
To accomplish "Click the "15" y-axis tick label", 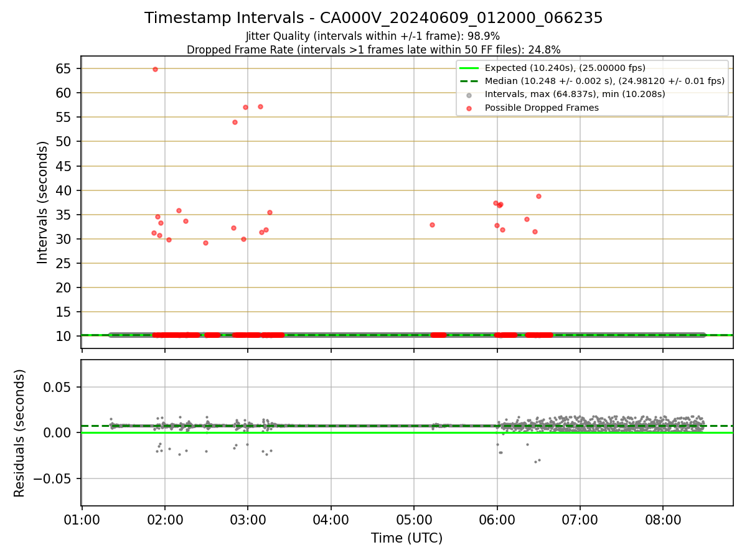I will [x=65, y=312].
